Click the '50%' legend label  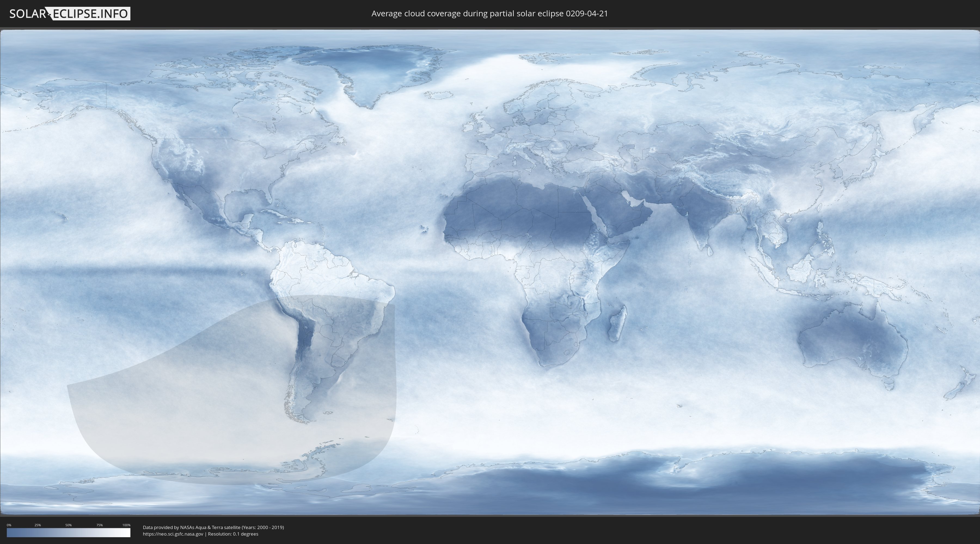pyautogui.click(x=69, y=525)
